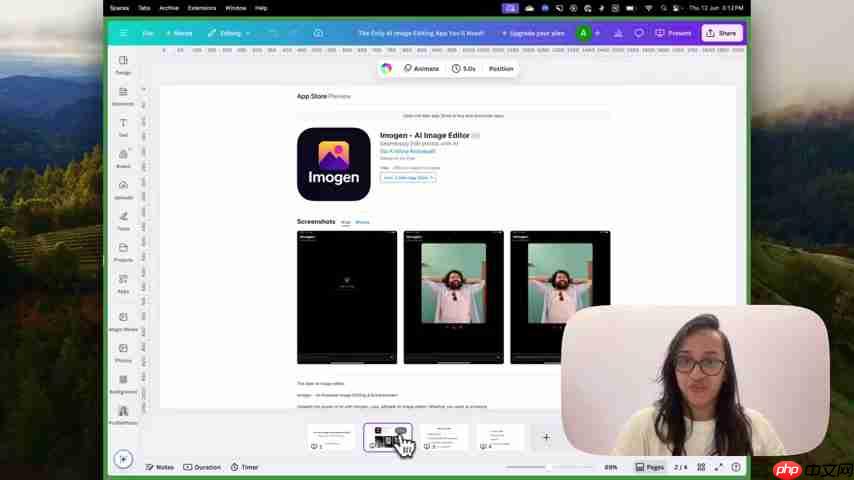Open the Window menu in menu bar

[235, 8]
